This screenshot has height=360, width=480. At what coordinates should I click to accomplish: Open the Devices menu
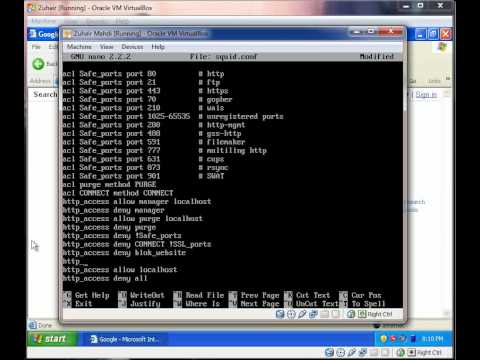[x=132, y=47]
